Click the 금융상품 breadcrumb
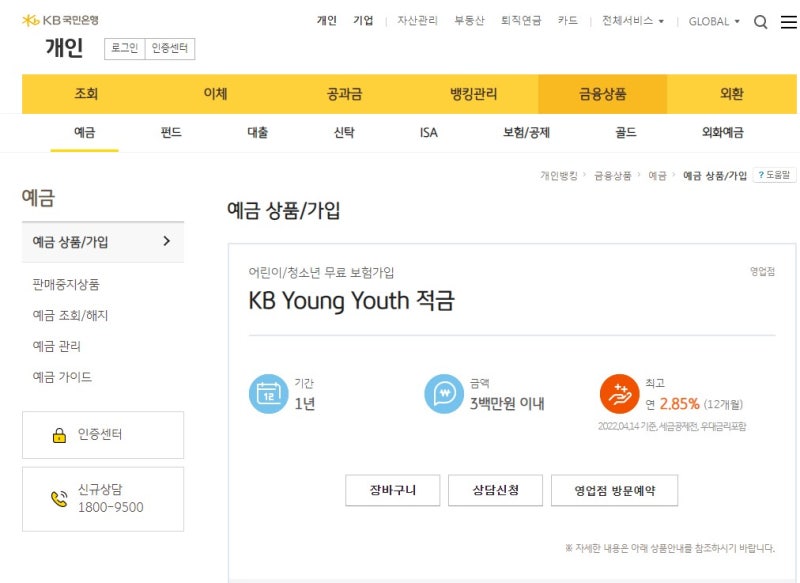Screen dimensions: 800x583 click(x=613, y=175)
